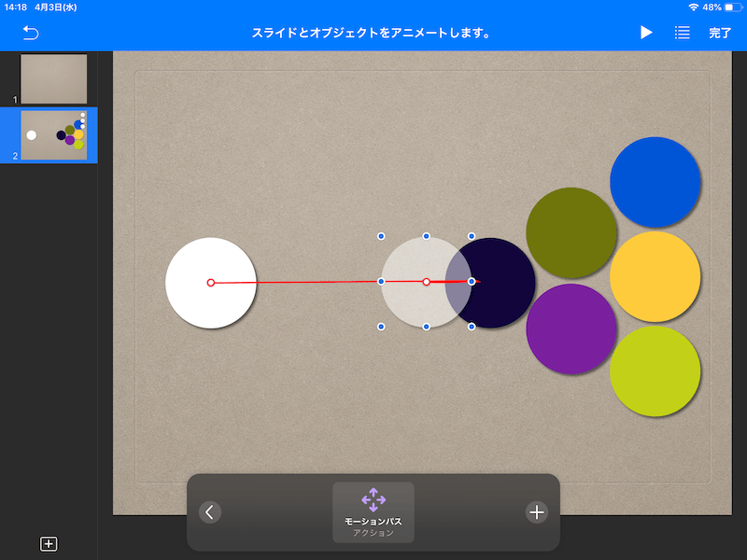Viewport: 747px width, 560px height.
Task: Tap the battery indicator in status bar
Action: [731, 7]
